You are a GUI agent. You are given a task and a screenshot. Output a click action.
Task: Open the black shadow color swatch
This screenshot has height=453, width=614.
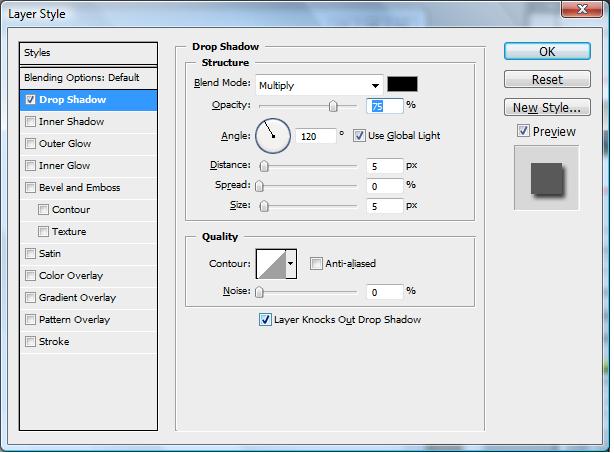402,84
